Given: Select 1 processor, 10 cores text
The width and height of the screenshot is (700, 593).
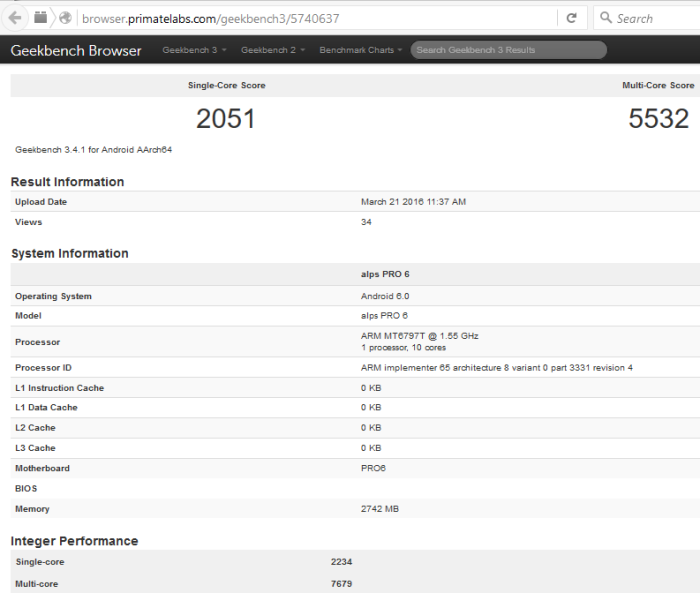Looking at the screenshot, I should pos(403,347).
